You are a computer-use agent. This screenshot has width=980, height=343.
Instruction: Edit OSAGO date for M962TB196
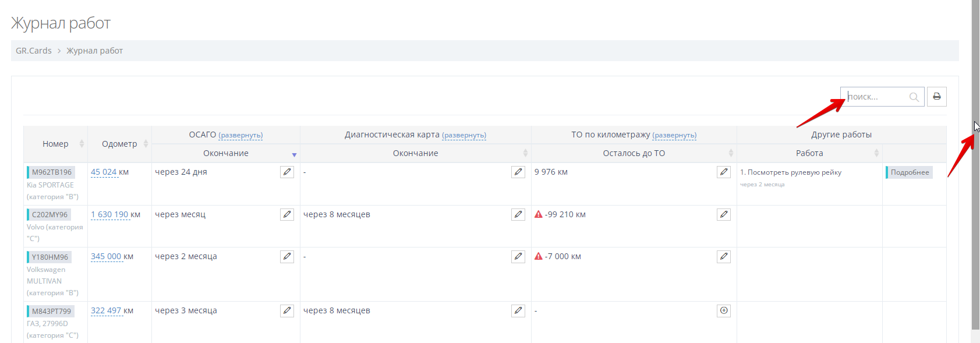click(x=287, y=172)
